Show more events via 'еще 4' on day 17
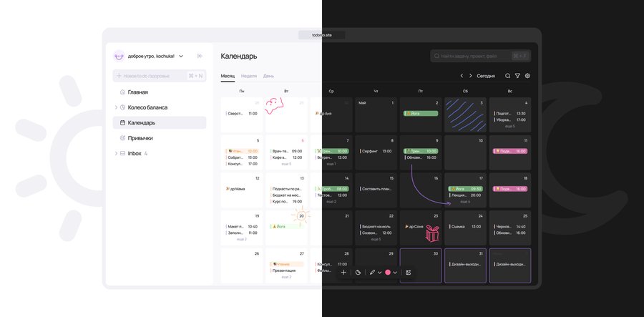 (465, 202)
